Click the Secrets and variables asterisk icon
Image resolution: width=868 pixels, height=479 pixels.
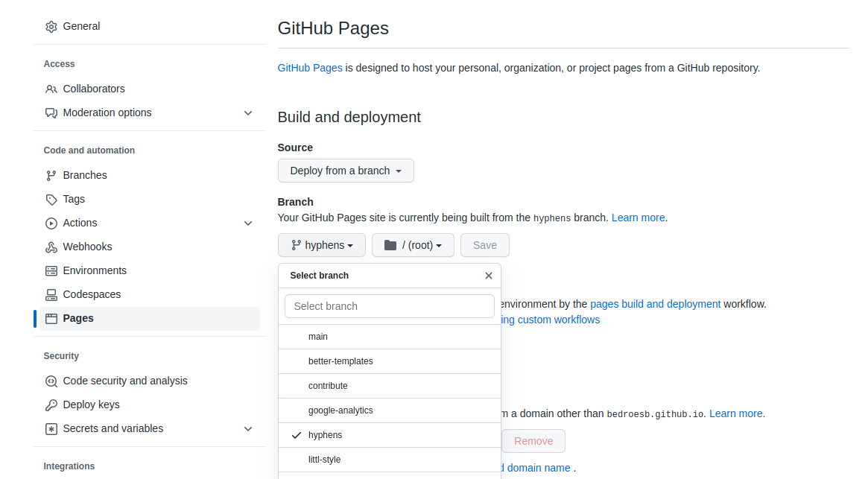51,428
